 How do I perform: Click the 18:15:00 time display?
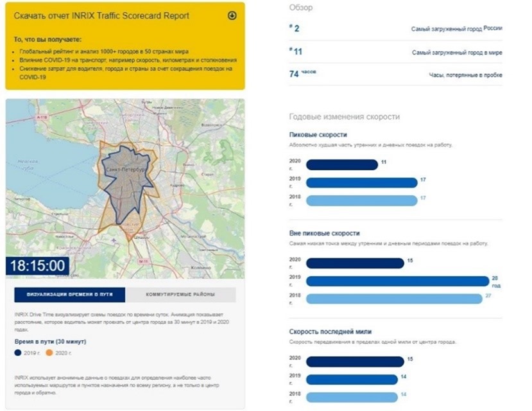coord(37,266)
